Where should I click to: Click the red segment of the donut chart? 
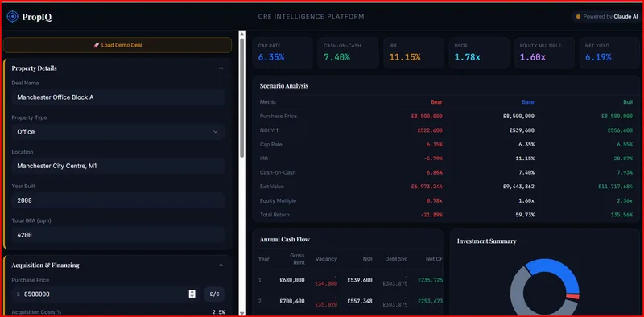[572, 296]
